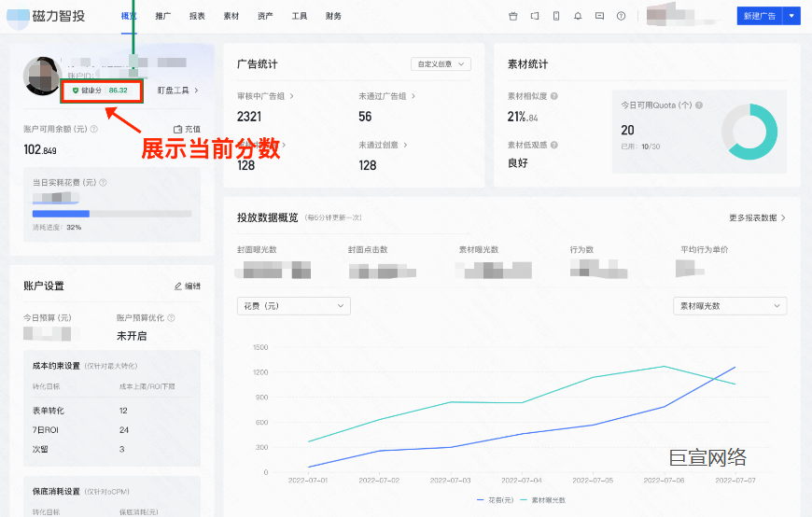Click the 封面点击数 metric label

tap(368, 250)
